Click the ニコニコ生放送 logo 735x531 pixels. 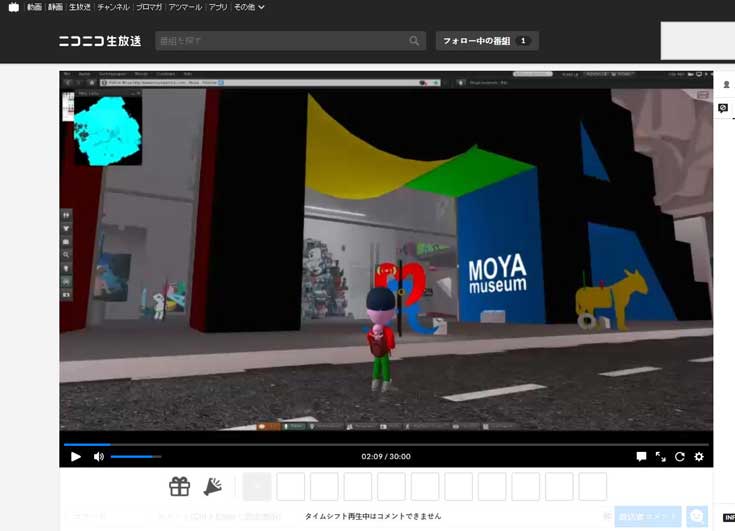(x=98, y=41)
